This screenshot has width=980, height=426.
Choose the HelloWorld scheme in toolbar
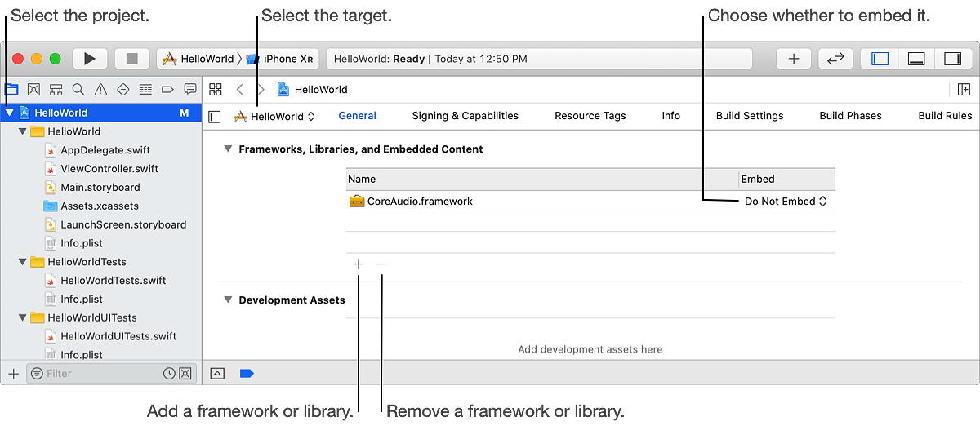tap(198, 59)
